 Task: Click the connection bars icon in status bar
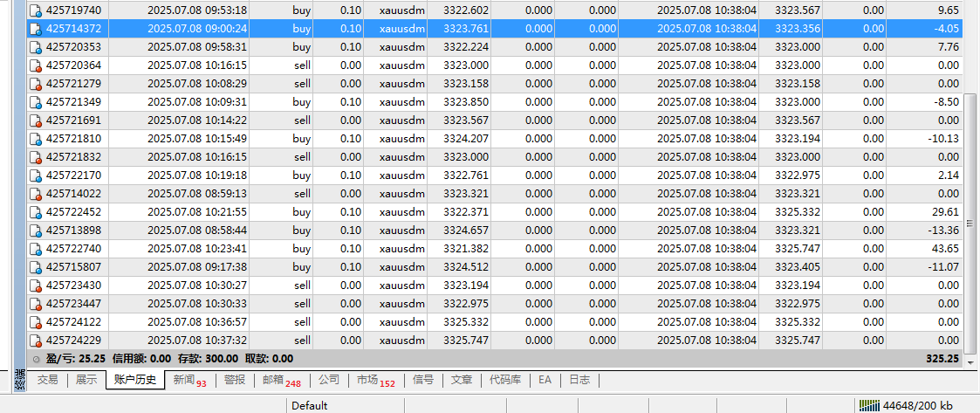click(x=869, y=405)
